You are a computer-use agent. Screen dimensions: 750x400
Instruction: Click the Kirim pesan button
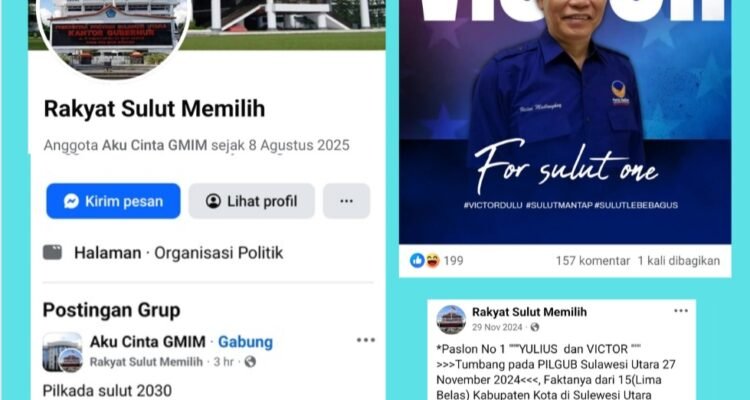click(113, 201)
